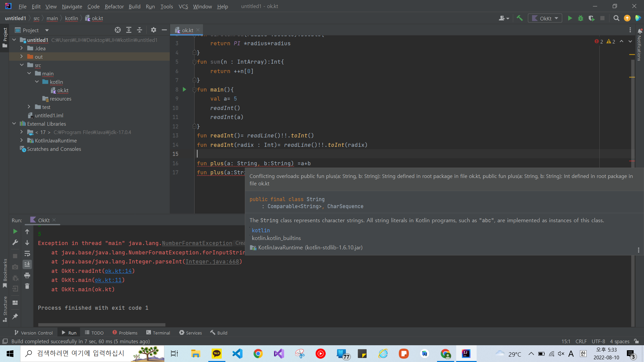
Task: Click the Debug bug icon in toolbar
Action: point(581,18)
